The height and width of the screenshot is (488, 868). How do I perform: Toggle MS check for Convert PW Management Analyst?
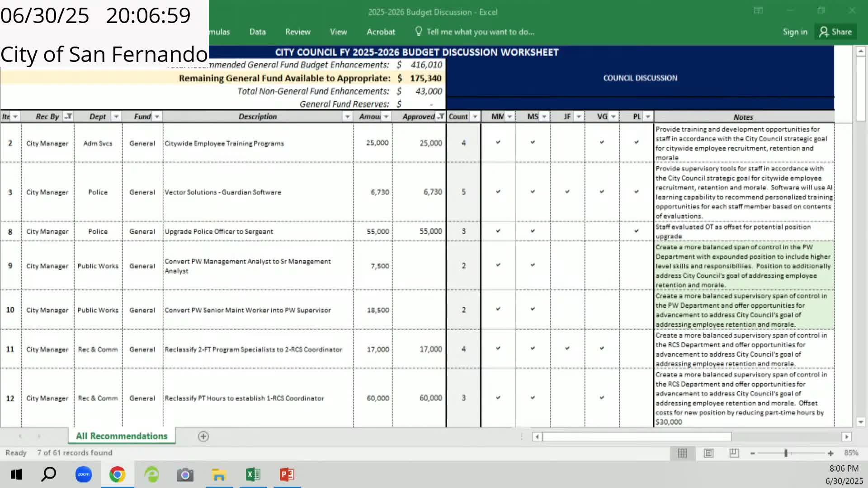click(x=533, y=265)
